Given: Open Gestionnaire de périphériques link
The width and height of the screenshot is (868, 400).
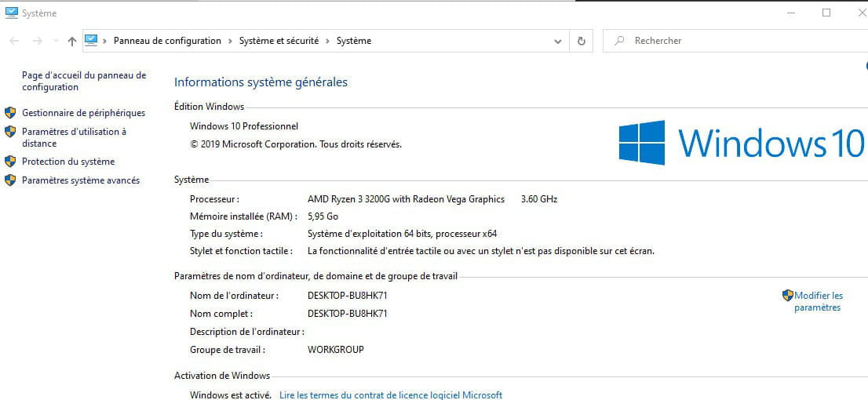Looking at the screenshot, I should point(84,113).
